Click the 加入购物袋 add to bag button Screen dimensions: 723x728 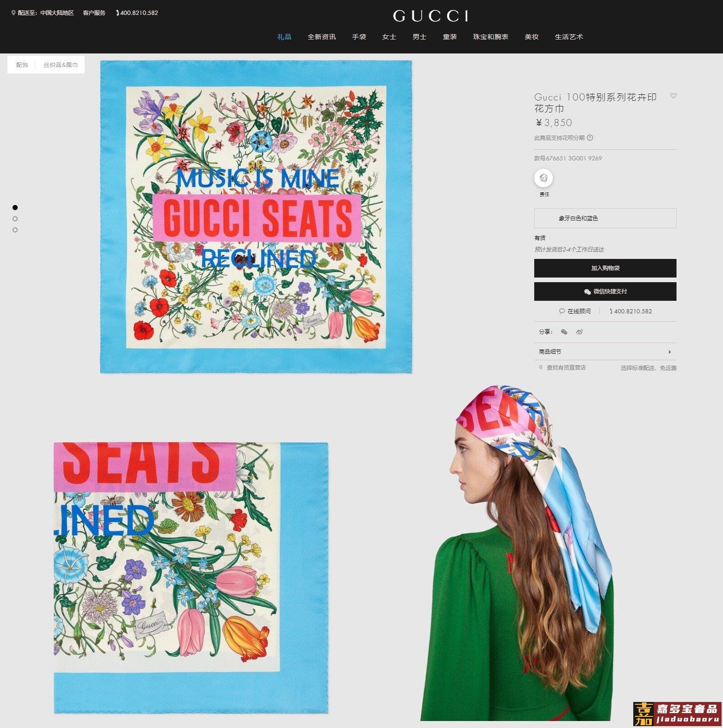tap(605, 268)
